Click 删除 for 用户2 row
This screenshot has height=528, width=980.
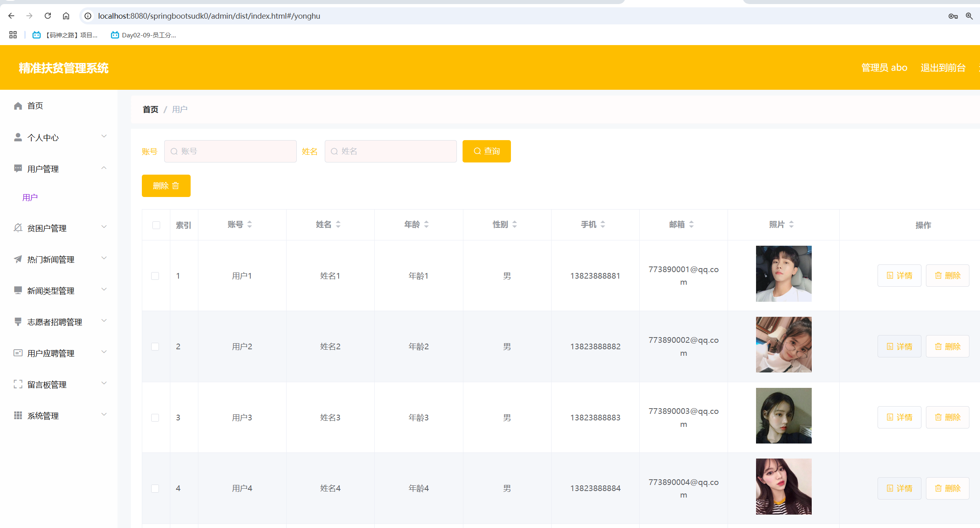click(947, 346)
